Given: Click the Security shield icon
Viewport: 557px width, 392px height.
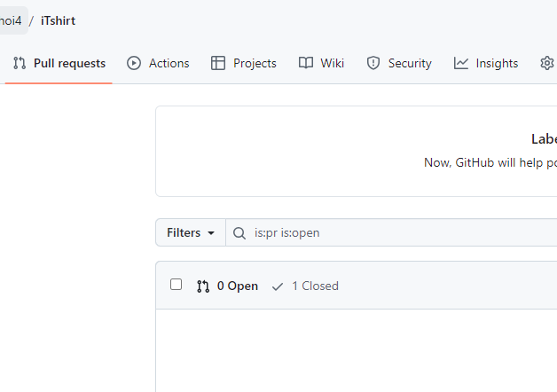Looking at the screenshot, I should click(x=373, y=63).
